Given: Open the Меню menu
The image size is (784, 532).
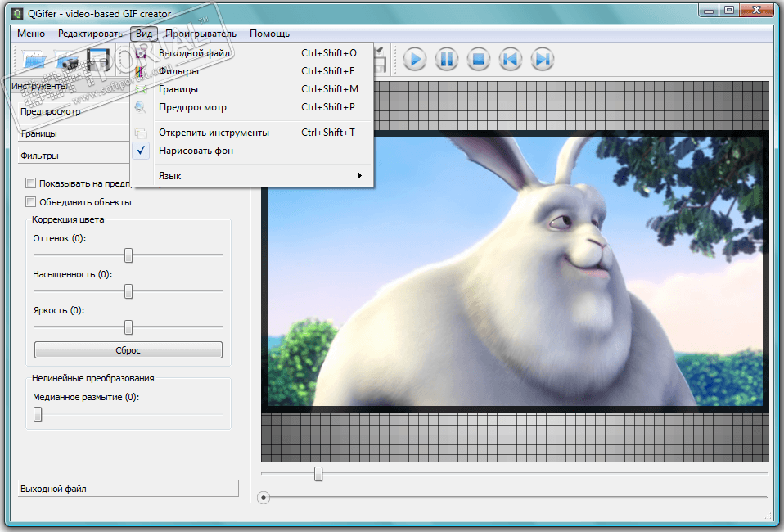Looking at the screenshot, I should pos(31,34).
